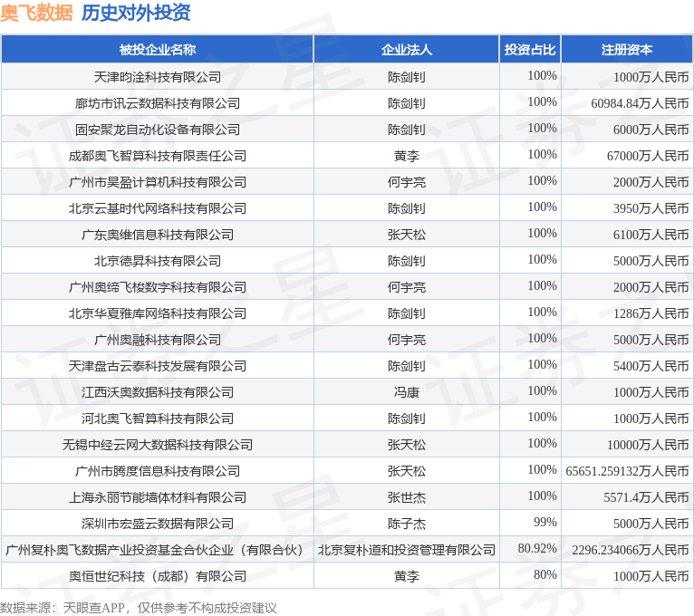
Task: Click legal person 冯康
Action: click(406, 392)
